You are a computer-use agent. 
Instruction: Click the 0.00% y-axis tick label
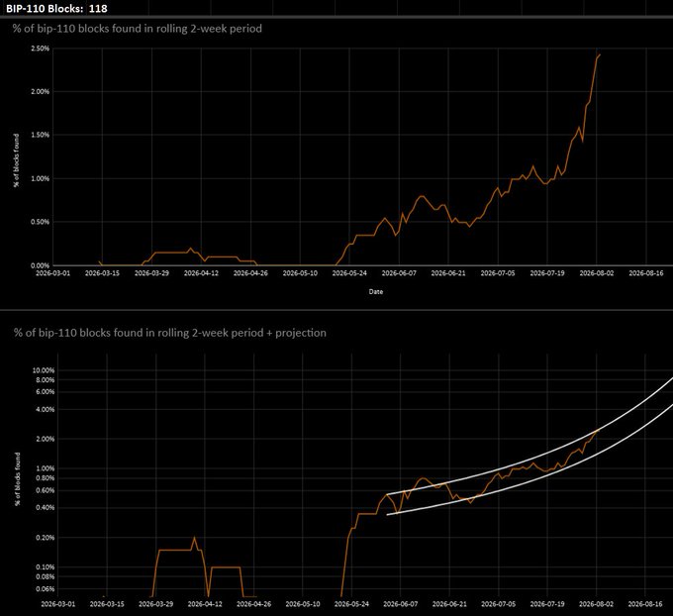pyautogui.click(x=40, y=265)
